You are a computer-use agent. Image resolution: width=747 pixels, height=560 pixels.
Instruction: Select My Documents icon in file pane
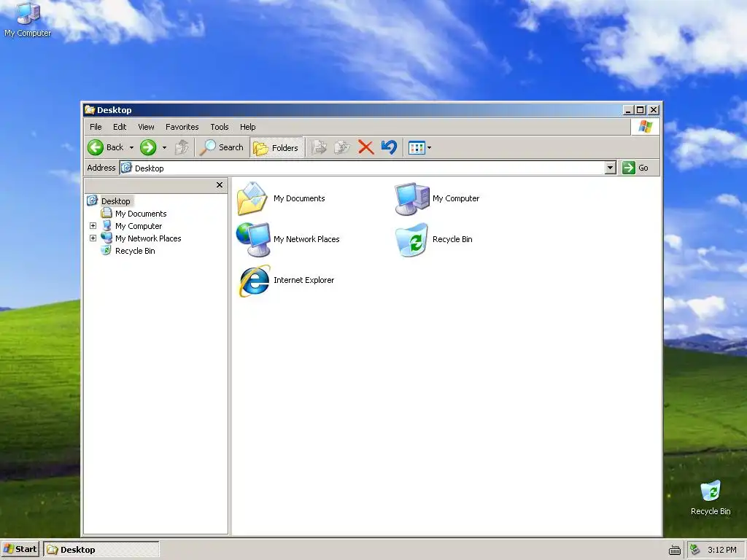252,199
